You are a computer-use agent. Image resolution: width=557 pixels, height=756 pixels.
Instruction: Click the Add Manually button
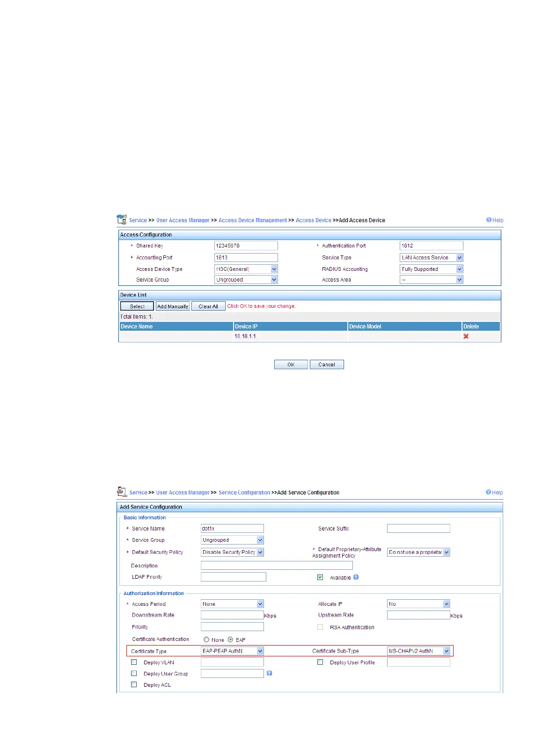173,306
